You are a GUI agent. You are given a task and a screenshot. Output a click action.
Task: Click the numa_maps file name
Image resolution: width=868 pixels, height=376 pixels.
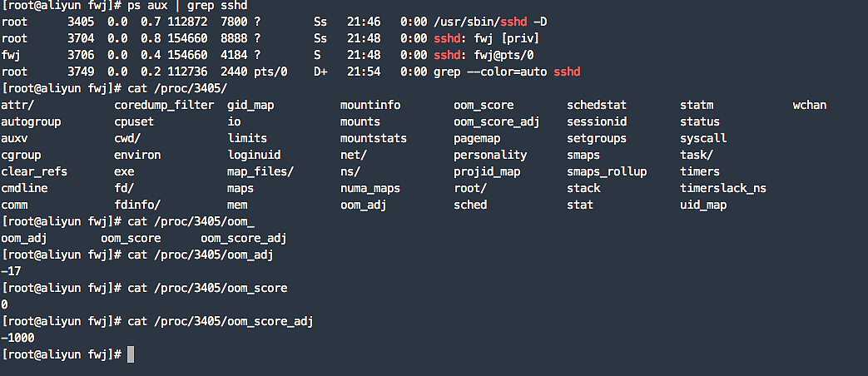(370, 188)
